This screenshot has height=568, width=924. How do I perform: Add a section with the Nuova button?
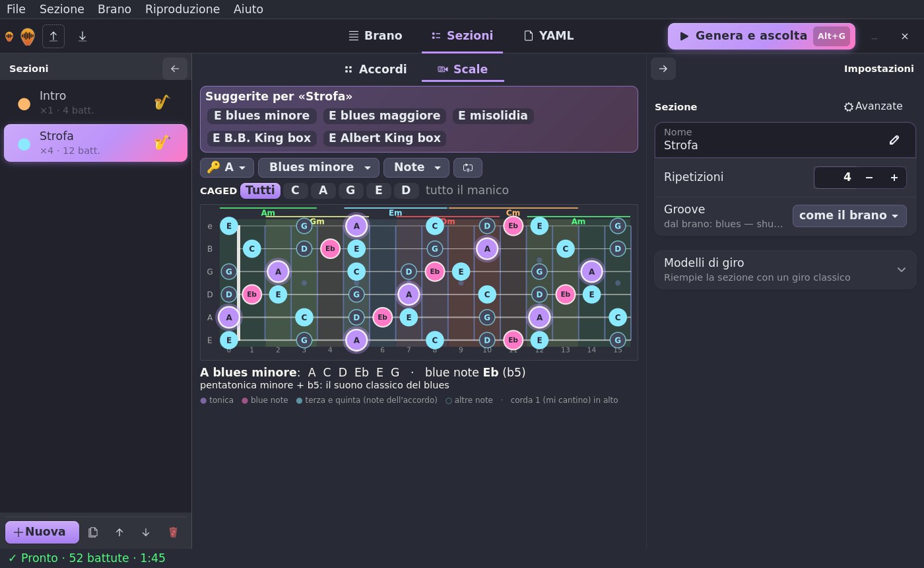(42, 532)
